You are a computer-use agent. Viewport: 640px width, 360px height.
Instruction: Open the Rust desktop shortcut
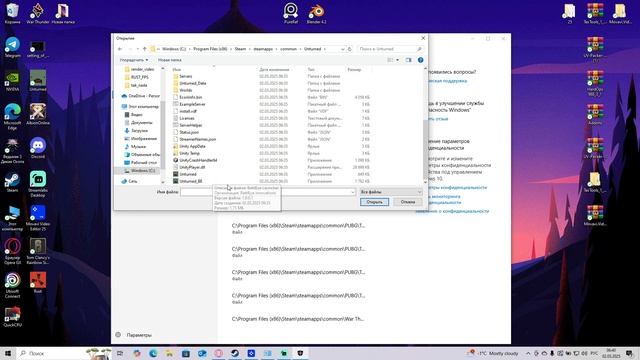point(38,283)
